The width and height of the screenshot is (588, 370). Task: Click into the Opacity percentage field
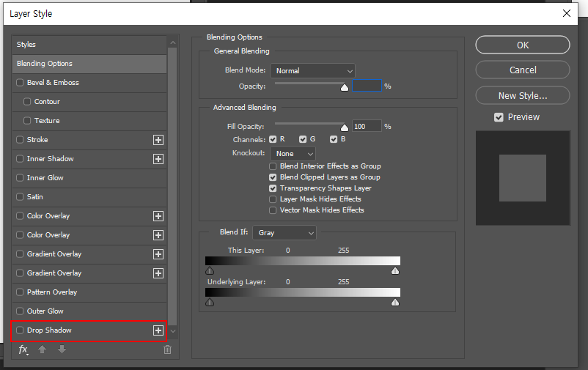(x=367, y=86)
